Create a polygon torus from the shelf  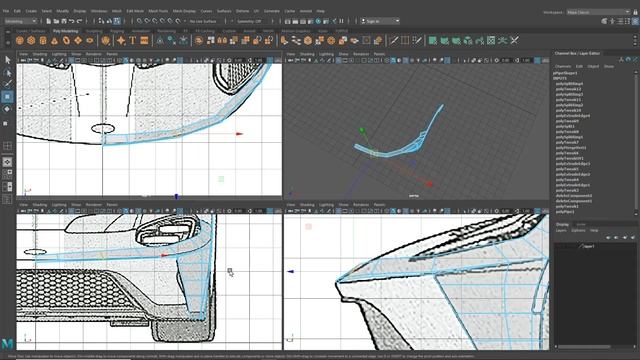coord(66,40)
